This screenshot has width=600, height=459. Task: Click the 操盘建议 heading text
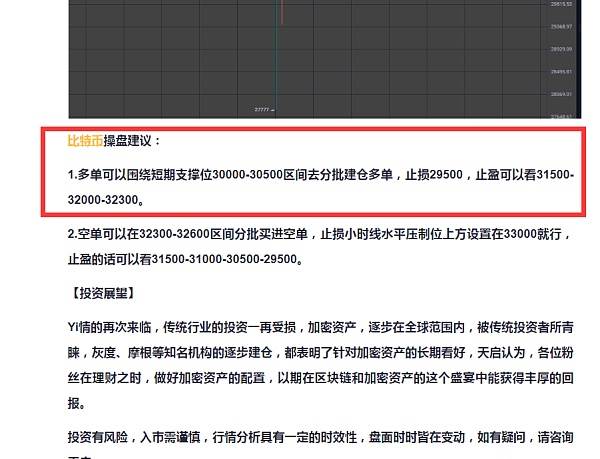click(x=131, y=141)
